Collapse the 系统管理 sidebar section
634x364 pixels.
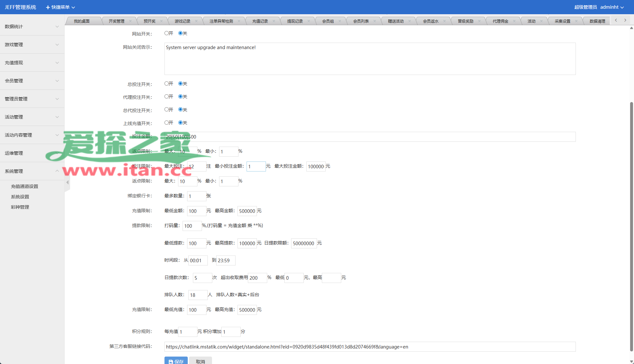click(32, 171)
